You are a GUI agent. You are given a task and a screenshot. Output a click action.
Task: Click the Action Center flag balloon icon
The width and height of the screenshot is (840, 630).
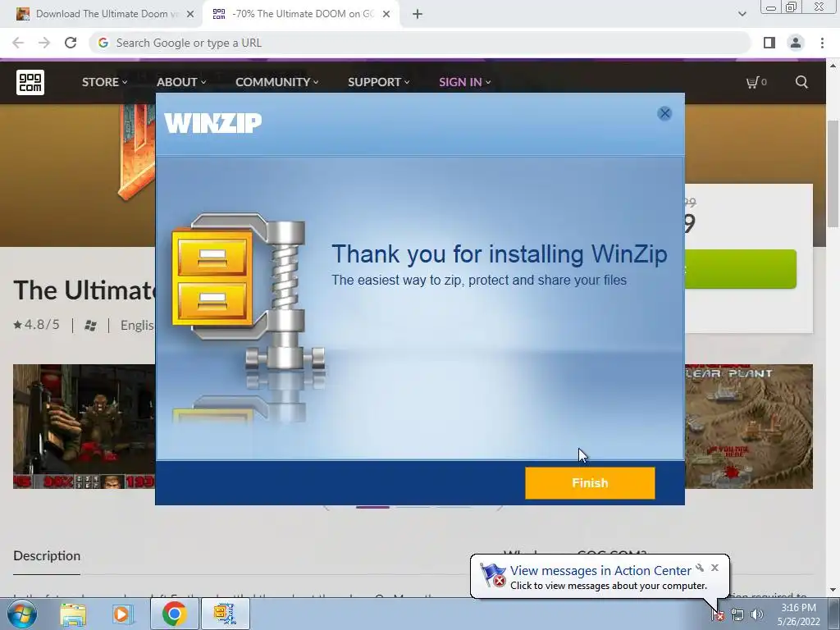pyautogui.click(x=492, y=575)
